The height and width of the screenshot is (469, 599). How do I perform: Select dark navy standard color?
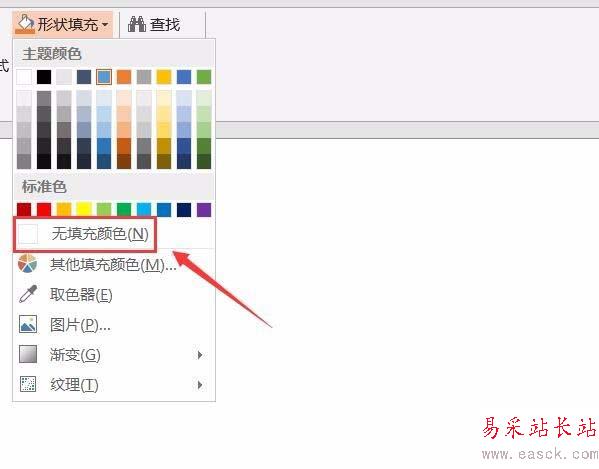pyautogui.click(x=184, y=210)
